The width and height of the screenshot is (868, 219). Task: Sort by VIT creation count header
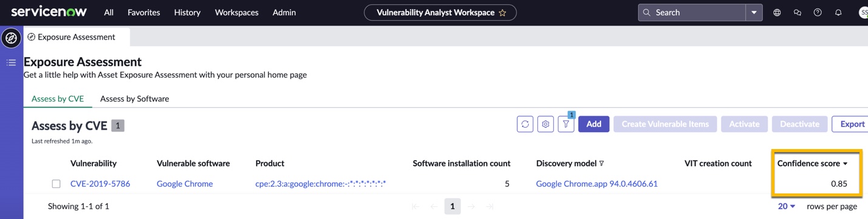[718, 163]
